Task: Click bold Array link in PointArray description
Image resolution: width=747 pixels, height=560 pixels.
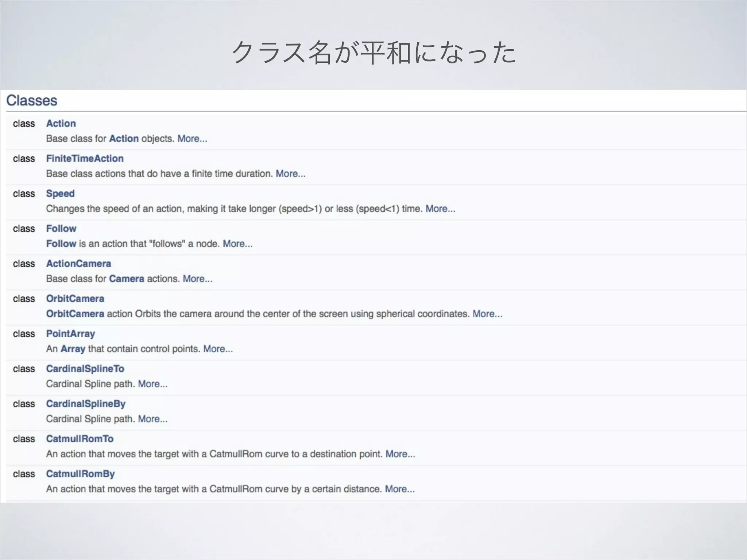Action: pos(73,349)
